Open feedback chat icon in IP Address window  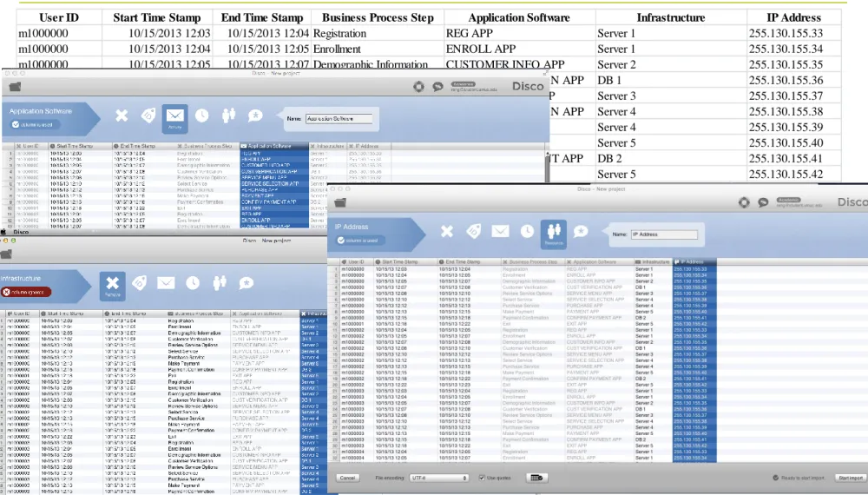click(x=763, y=202)
